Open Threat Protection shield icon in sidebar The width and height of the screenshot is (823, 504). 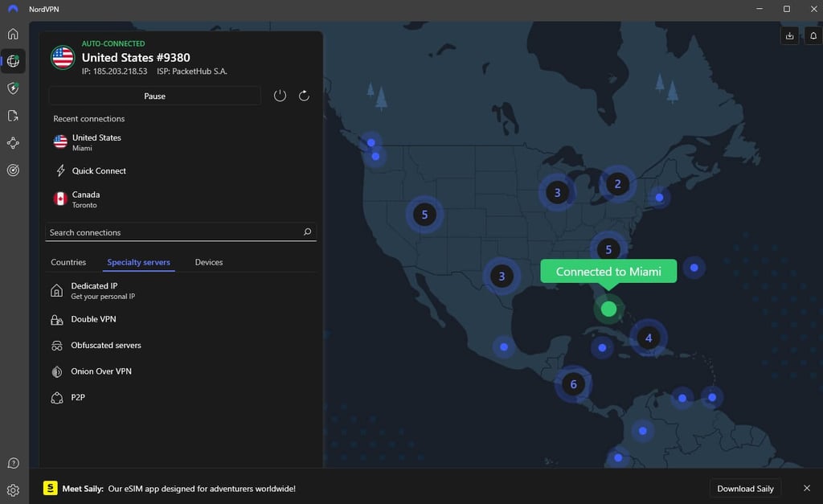pos(13,88)
